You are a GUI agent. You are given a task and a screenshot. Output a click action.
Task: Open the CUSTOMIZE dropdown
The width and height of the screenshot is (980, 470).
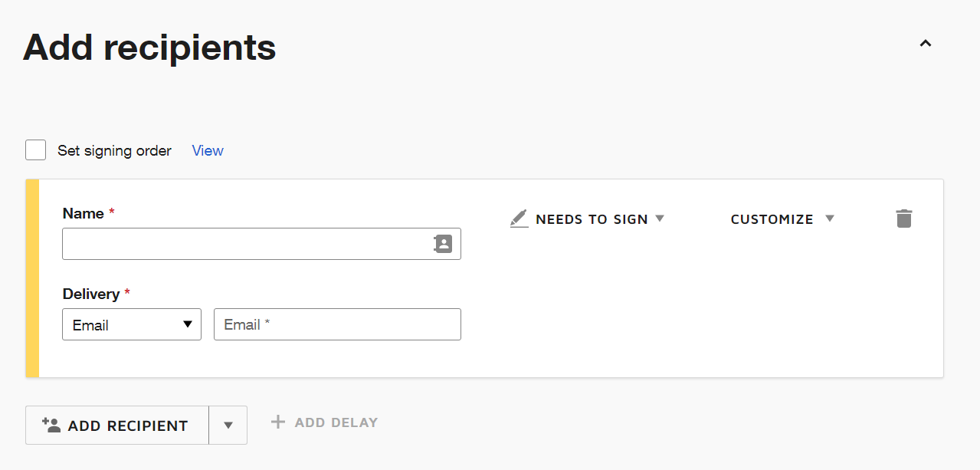click(x=772, y=219)
